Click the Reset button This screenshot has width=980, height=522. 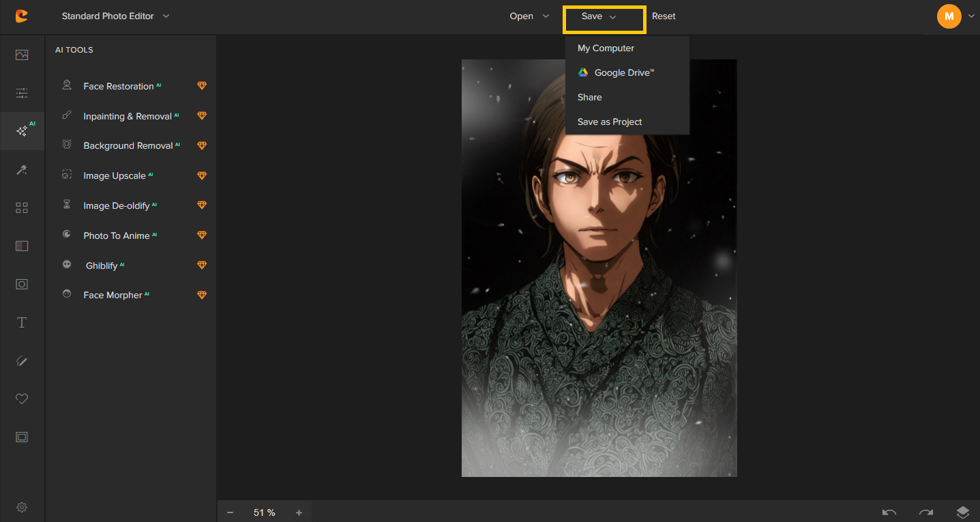tap(664, 16)
